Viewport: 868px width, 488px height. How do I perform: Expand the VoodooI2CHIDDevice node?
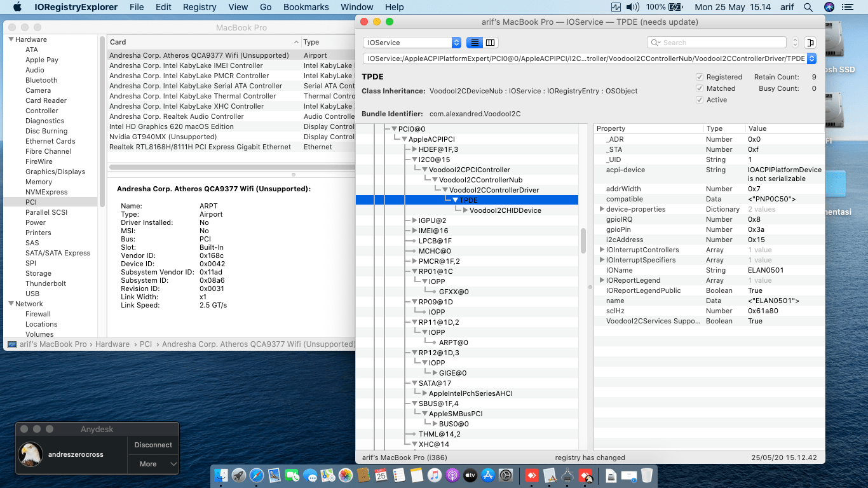click(x=465, y=210)
